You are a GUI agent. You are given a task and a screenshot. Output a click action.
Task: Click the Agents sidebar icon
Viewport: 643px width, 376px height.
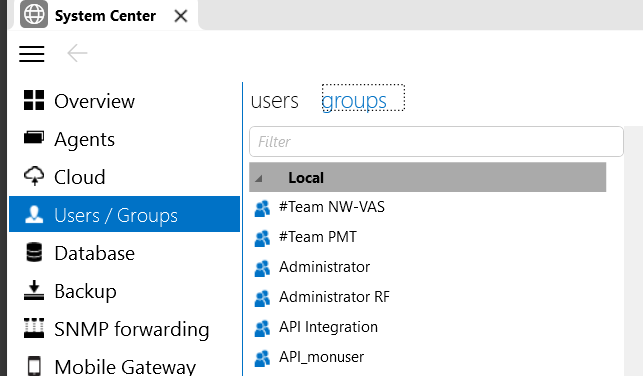[x=34, y=138]
